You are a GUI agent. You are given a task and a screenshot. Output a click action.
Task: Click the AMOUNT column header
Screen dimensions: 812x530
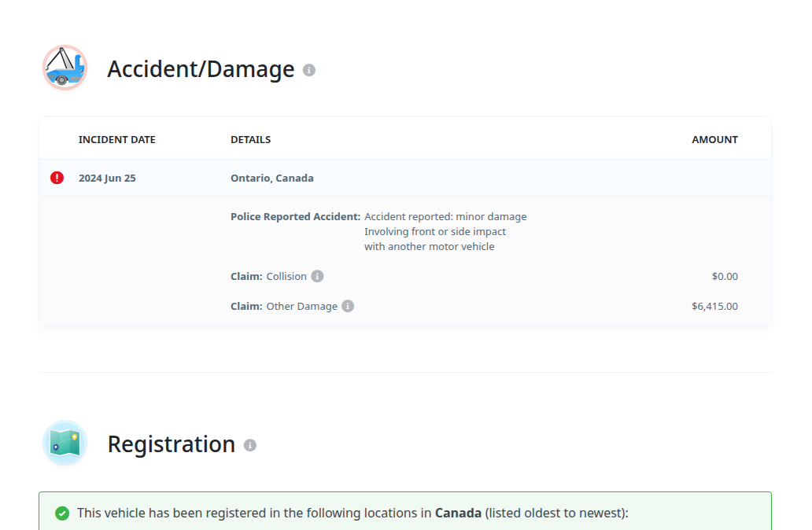(x=714, y=140)
